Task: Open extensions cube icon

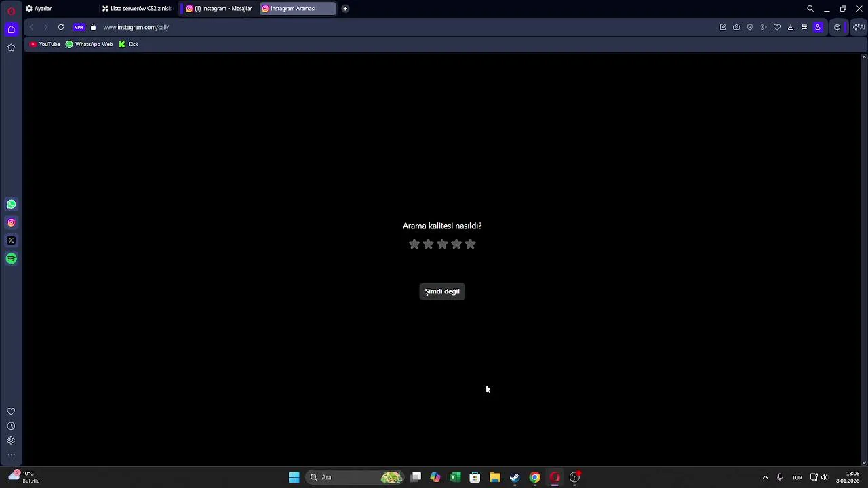Action: pyautogui.click(x=837, y=27)
